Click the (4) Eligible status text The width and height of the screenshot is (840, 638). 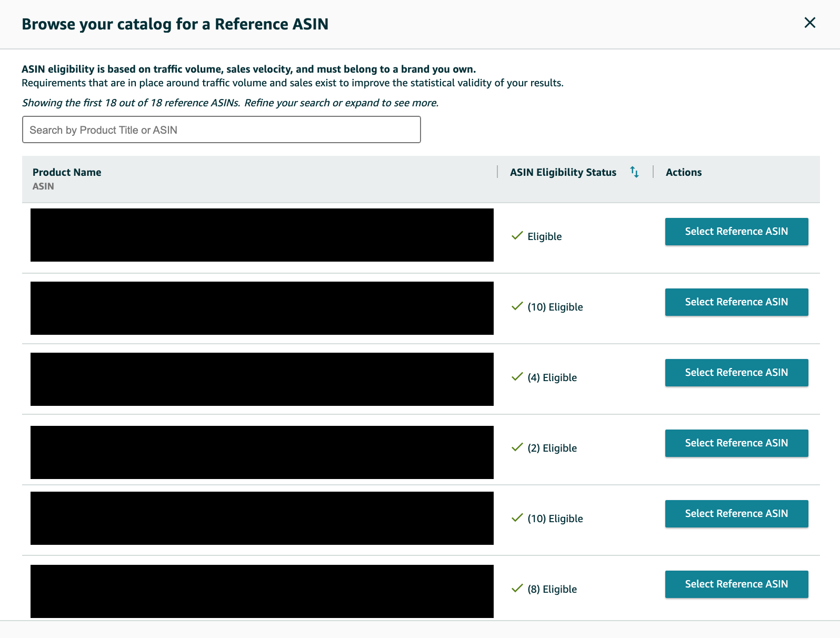tap(552, 378)
